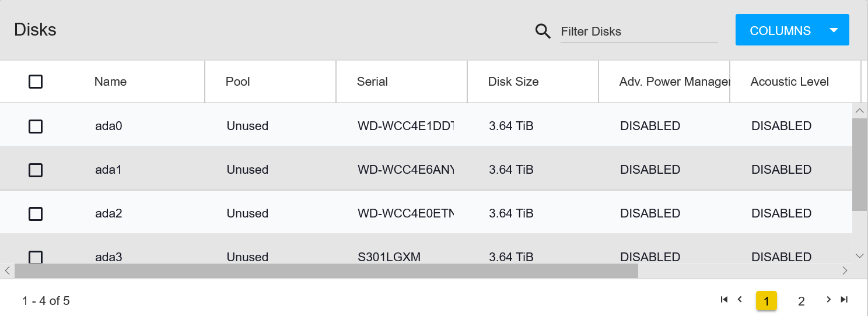Check the box for ada1
The height and width of the screenshot is (316, 868).
click(36, 170)
